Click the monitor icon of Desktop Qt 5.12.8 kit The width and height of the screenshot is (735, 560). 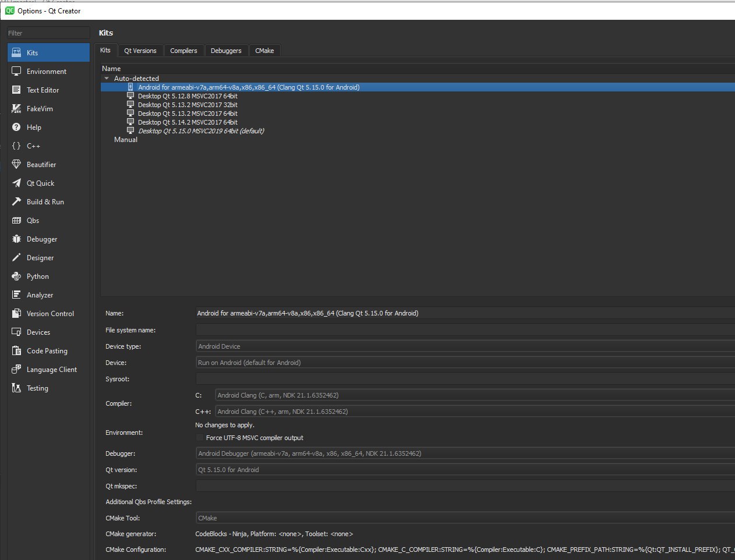[x=130, y=96]
